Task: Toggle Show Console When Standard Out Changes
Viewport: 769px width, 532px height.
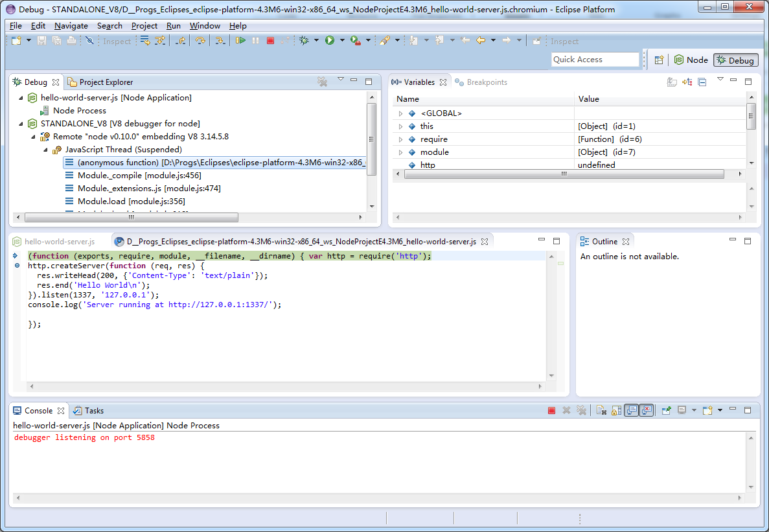Action: click(x=631, y=410)
